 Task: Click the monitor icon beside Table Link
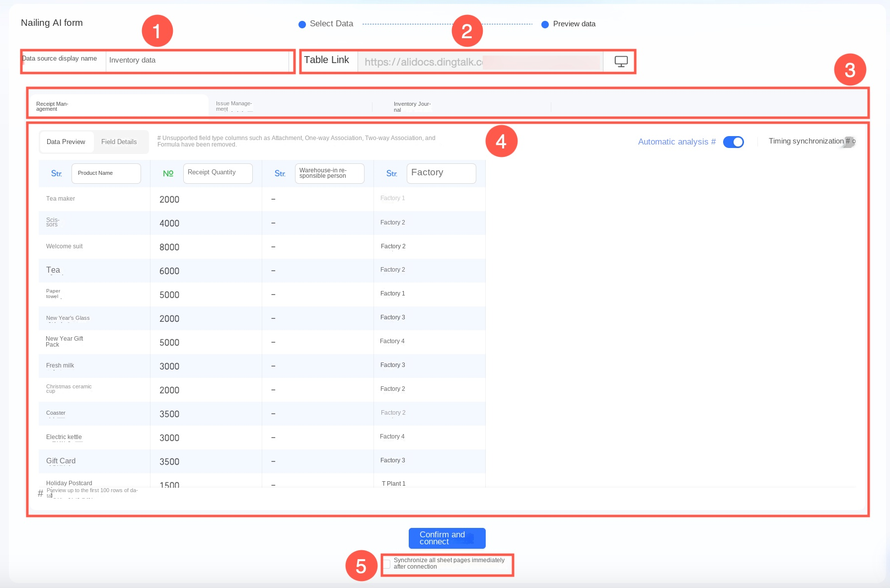point(621,62)
